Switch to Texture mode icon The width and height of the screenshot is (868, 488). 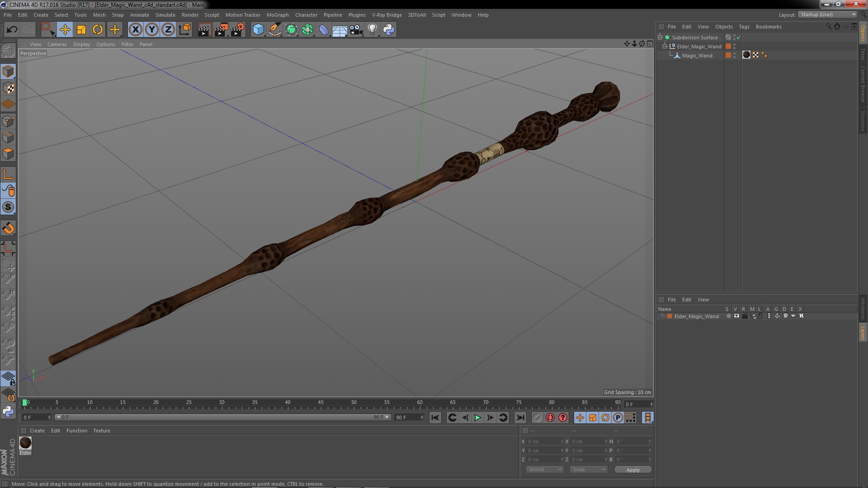pos(8,88)
